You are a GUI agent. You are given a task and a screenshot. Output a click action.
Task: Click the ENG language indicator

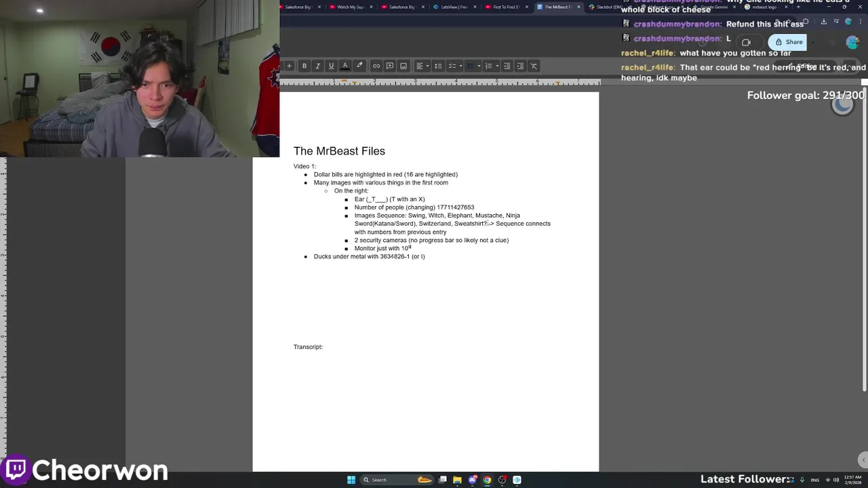[x=815, y=480]
